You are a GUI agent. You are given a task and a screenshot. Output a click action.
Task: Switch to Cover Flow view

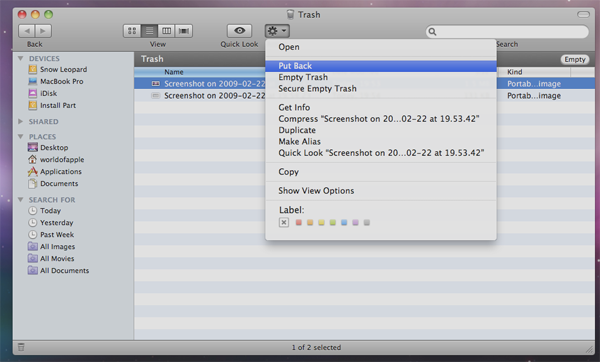[184, 31]
